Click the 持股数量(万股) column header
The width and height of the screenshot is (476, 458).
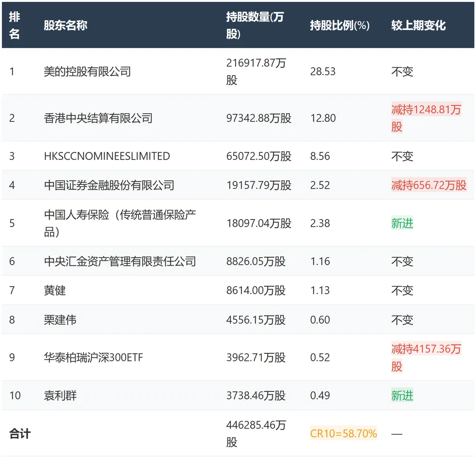click(x=255, y=25)
